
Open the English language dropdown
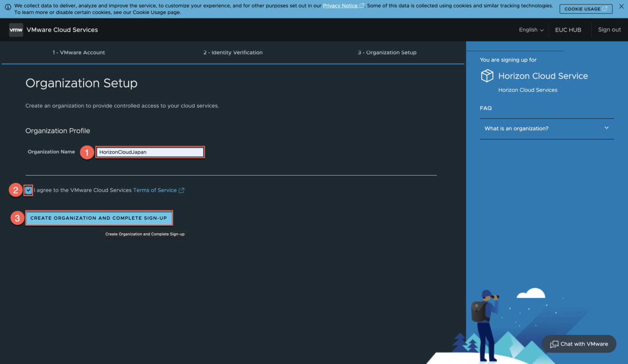(531, 30)
